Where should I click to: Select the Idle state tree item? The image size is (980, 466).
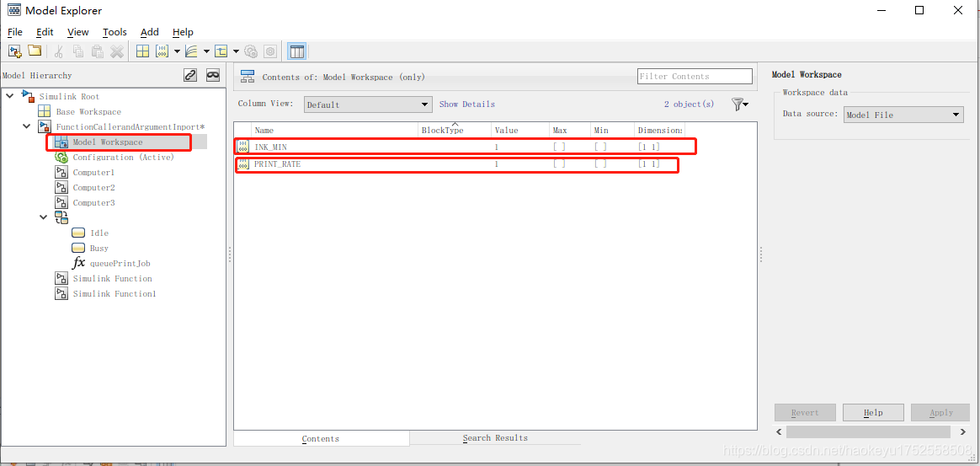click(x=99, y=233)
